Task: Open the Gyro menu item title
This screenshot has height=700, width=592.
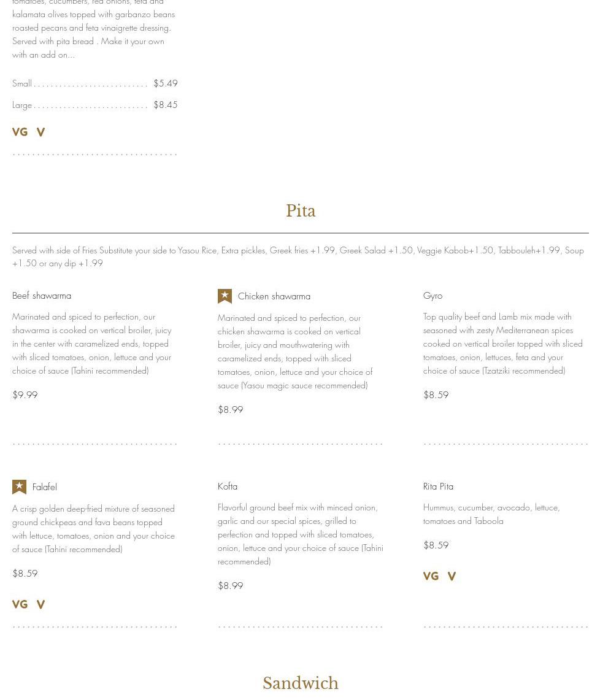Action: 432,296
